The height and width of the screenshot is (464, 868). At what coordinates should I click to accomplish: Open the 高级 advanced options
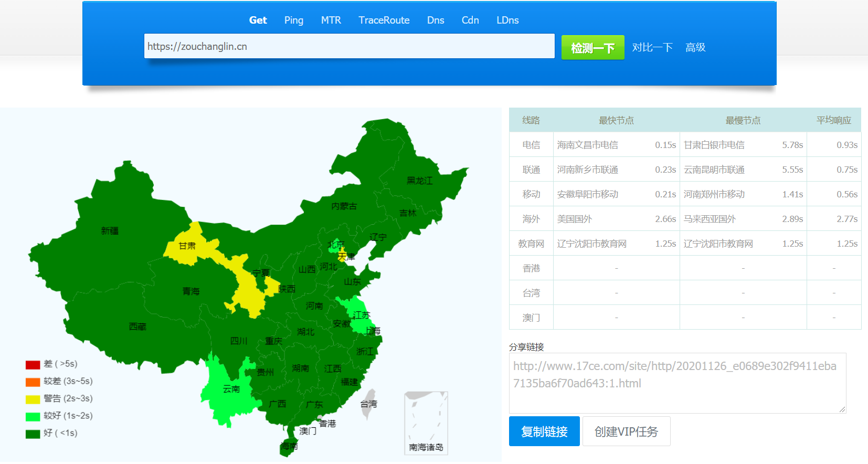pyautogui.click(x=695, y=48)
